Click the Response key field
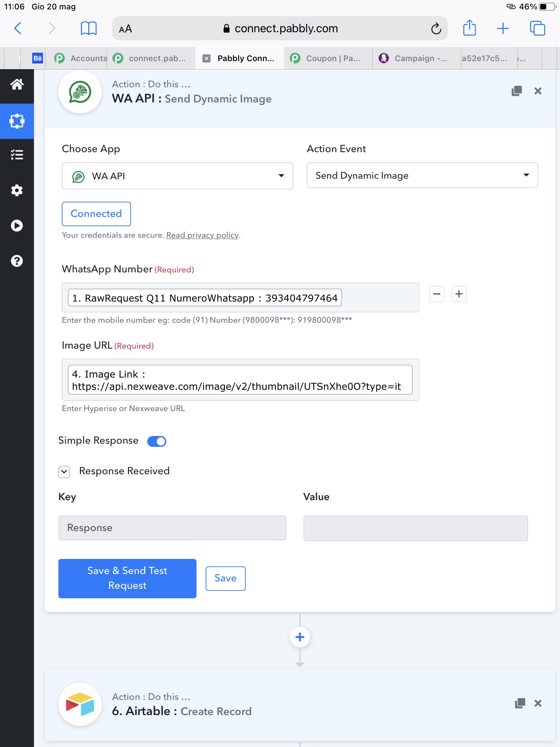Viewport: 560px width, 747px height. (x=172, y=528)
